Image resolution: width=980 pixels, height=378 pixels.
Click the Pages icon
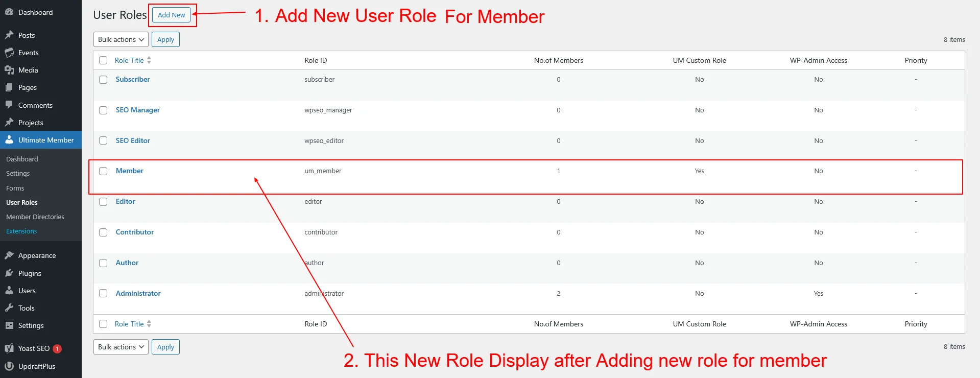tap(9, 87)
